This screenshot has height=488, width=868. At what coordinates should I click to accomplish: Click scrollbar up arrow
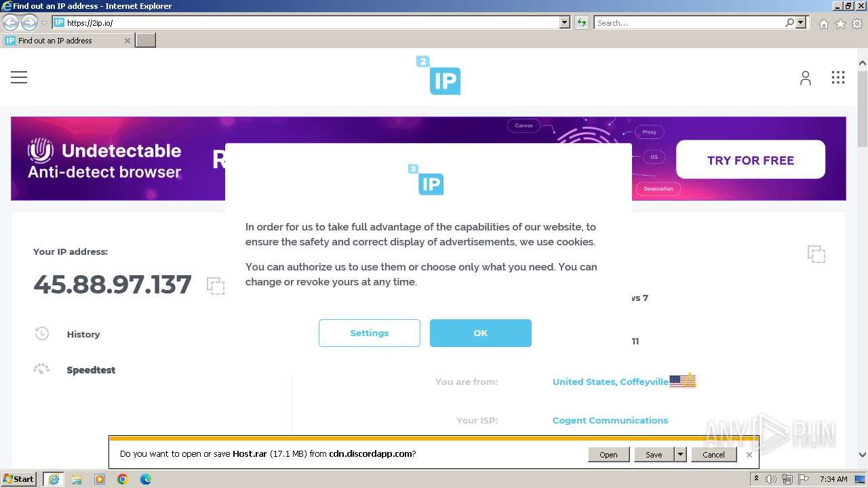pyautogui.click(x=863, y=63)
